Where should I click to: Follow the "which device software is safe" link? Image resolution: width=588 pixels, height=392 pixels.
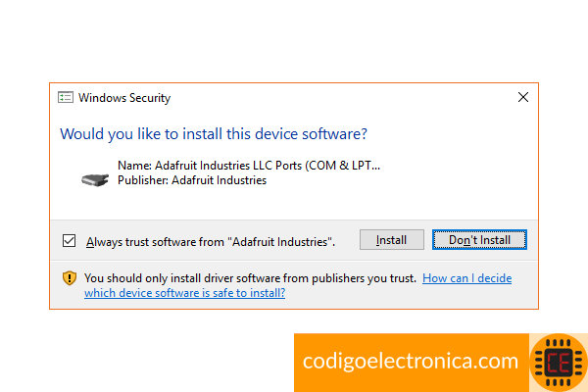click(x=184, y=293)
